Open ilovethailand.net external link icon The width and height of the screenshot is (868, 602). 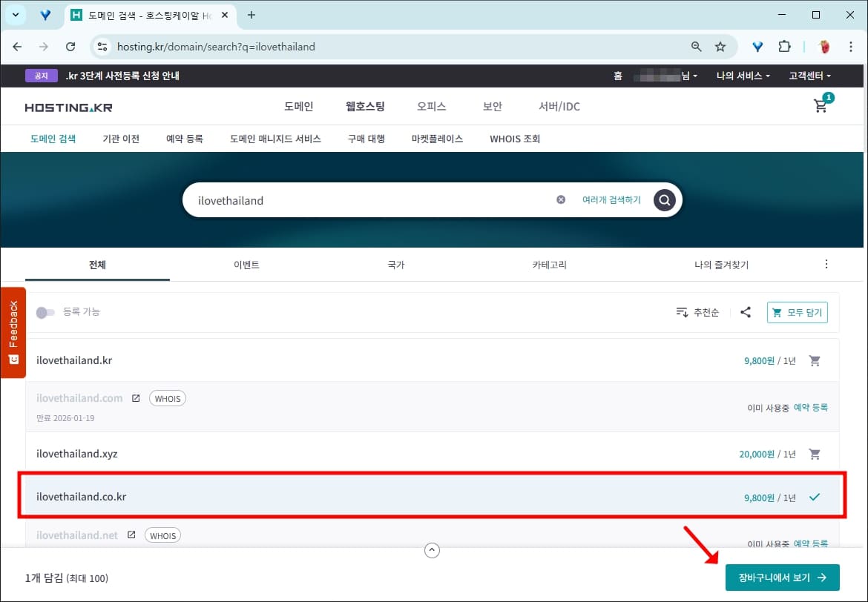pos(131,535)
